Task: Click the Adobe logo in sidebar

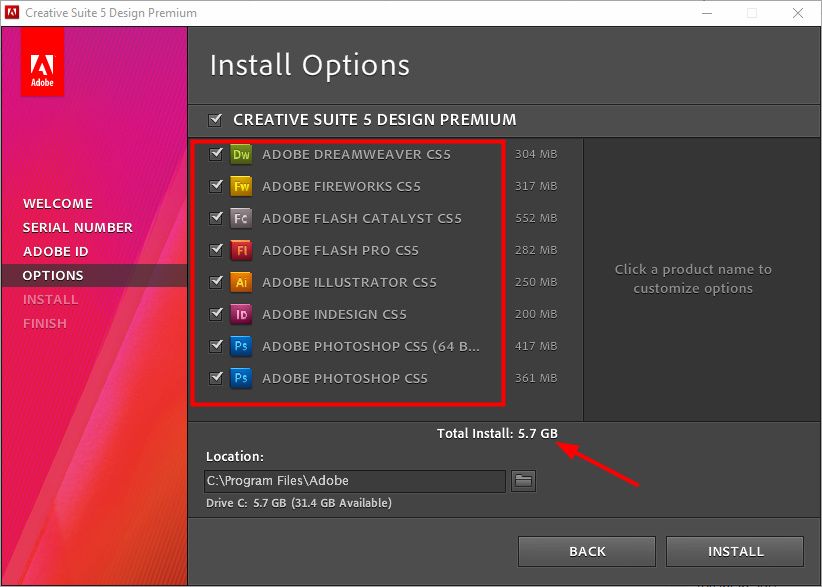Action: (42, 62)
